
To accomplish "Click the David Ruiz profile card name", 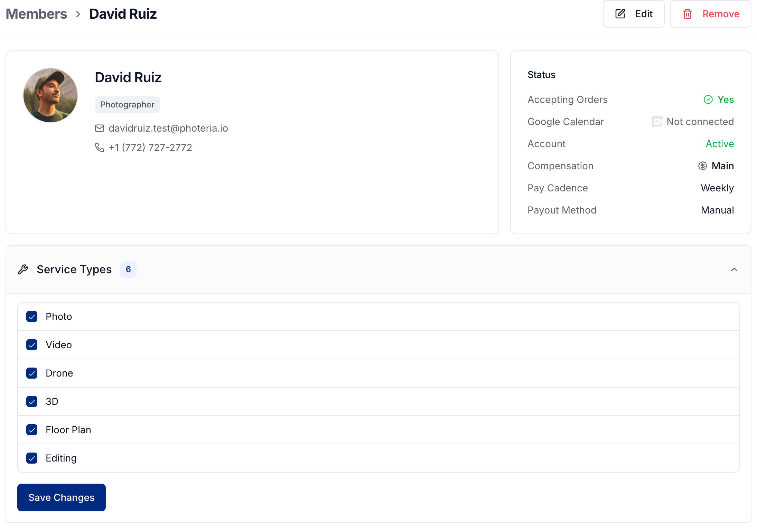I will click(128, 77).
